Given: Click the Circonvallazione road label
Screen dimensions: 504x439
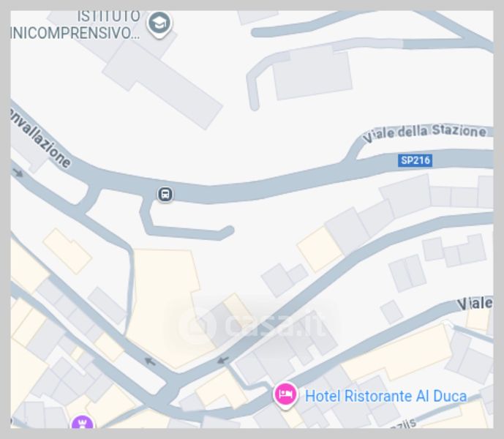Looking at the screenshot, I should 40,138.
